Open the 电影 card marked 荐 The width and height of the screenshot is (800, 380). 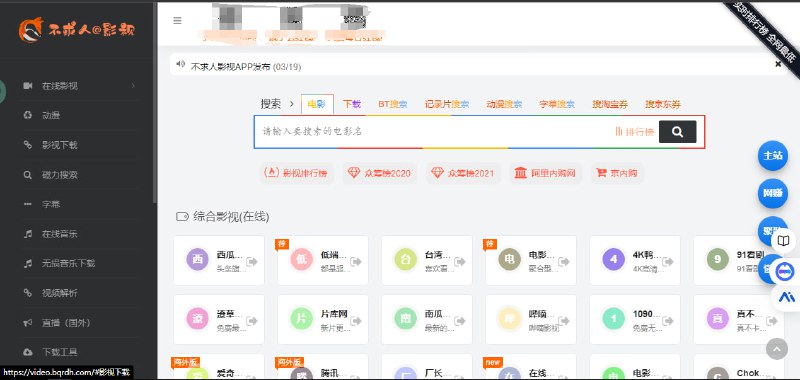coord(531,261)
